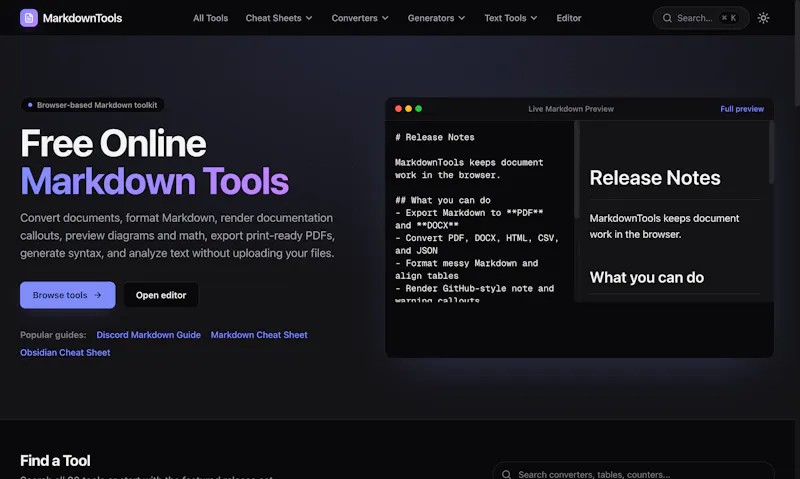The width and height of the screenshot is (800, 479).
Task: Toggle light theme with sun icon
Action: click(x=763, y=18)
